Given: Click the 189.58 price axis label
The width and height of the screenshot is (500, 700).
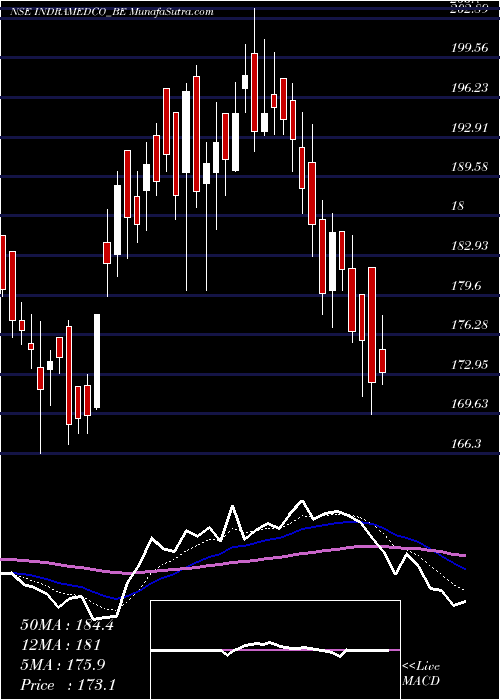Looking at the screenshot, I should pos(469,167).
